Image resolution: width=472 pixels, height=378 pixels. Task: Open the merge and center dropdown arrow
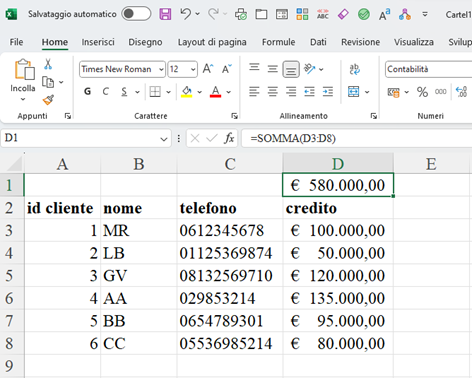[x=367, y=92]
